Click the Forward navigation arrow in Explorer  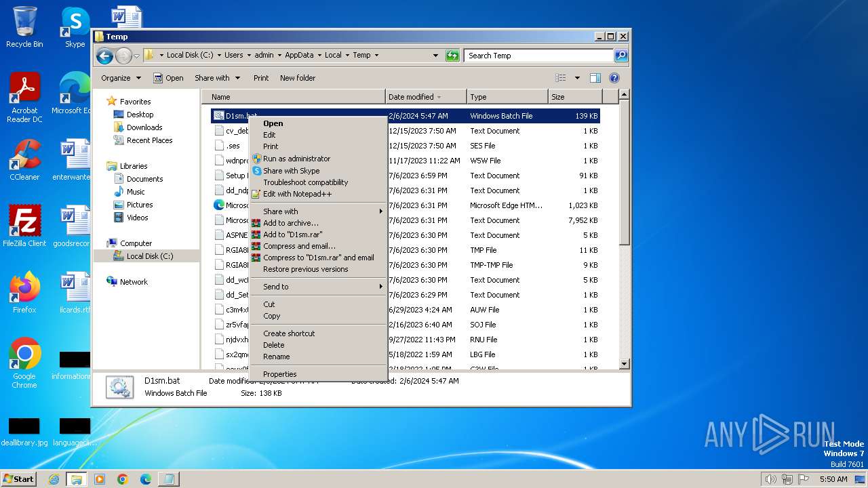tap(123, 56)
